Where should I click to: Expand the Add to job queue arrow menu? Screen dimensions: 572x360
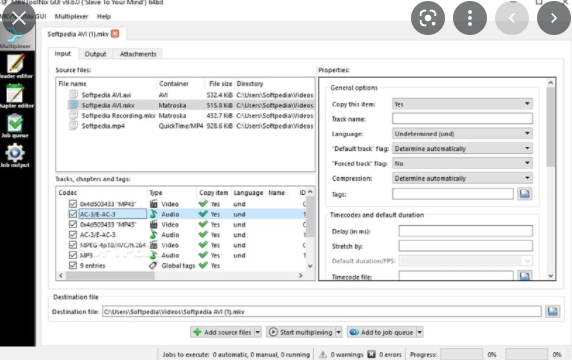(420, 332)
